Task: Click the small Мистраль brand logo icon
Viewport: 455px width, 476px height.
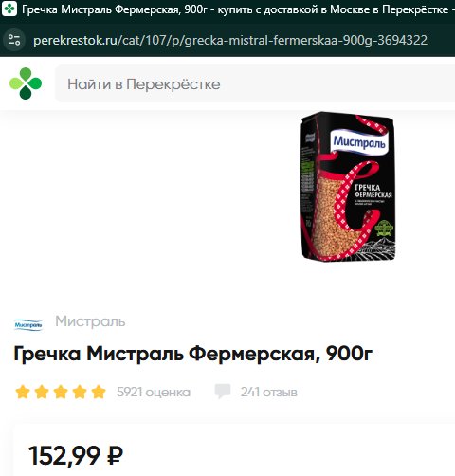Action: [28, 324]
